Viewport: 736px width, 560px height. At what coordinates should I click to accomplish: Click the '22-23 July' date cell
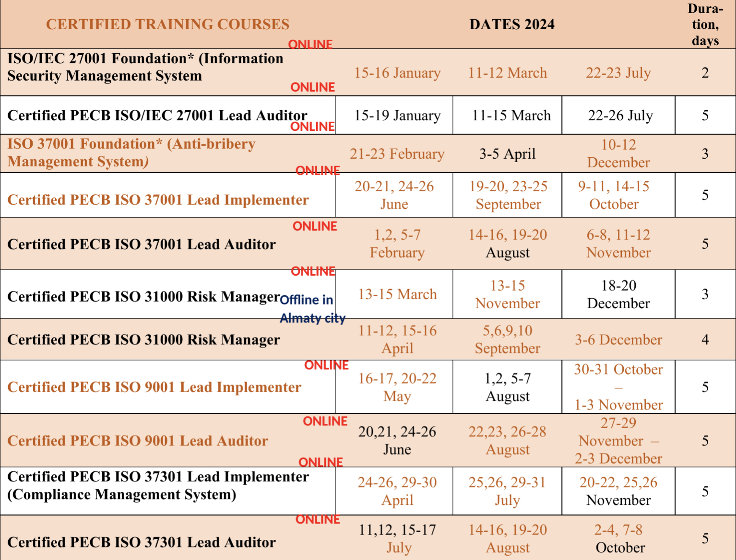tap(618, 73)
